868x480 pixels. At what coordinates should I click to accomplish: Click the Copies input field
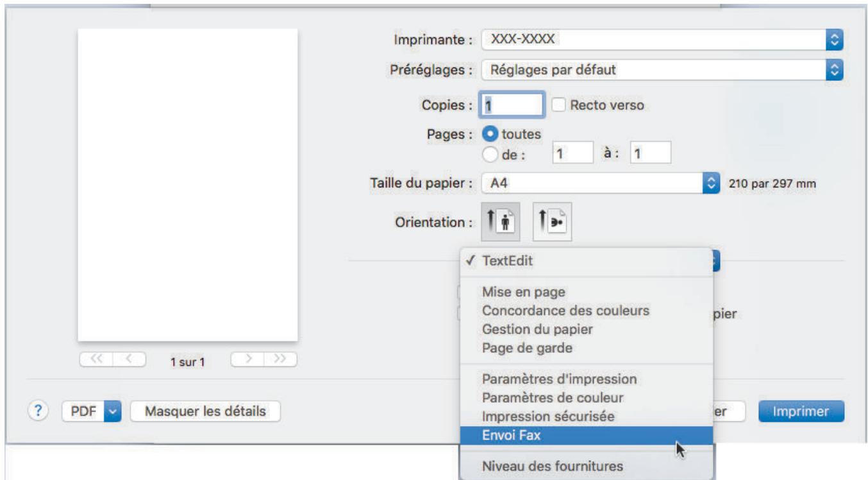tap(513, 104)
